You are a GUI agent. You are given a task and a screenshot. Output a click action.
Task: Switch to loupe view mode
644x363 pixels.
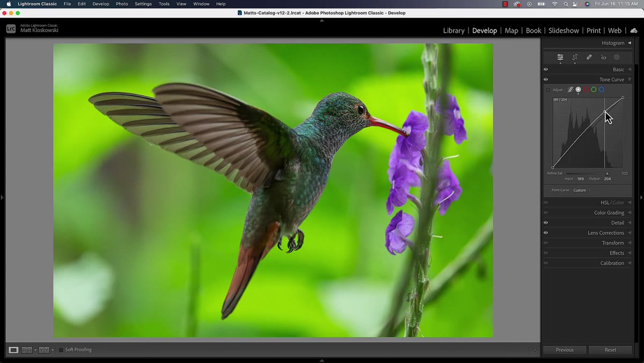pos(13,350)
